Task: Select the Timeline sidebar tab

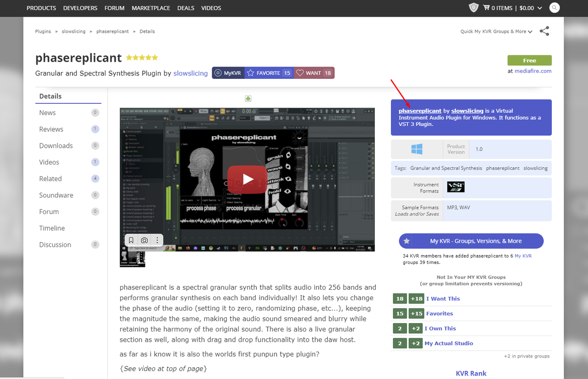Action: click(69, 228)
